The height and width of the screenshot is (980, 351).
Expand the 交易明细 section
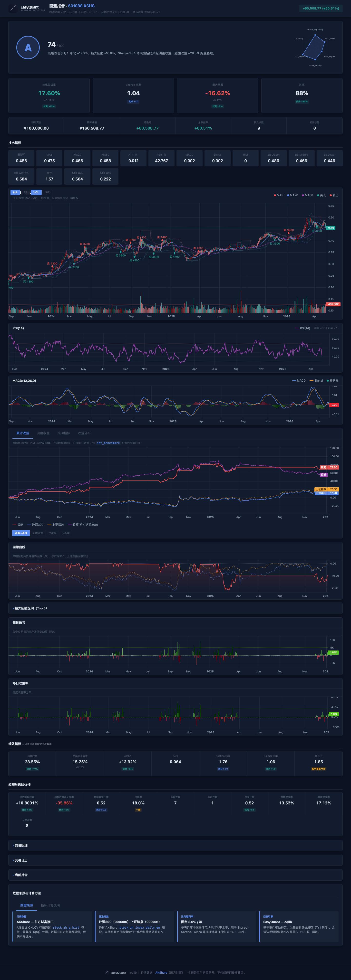175,845
